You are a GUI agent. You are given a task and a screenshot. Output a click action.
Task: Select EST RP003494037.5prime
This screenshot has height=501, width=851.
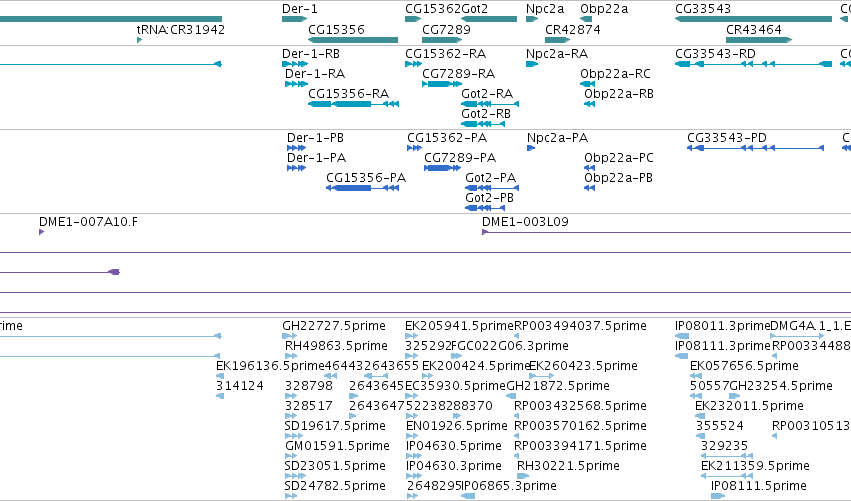tap(517, 336)
